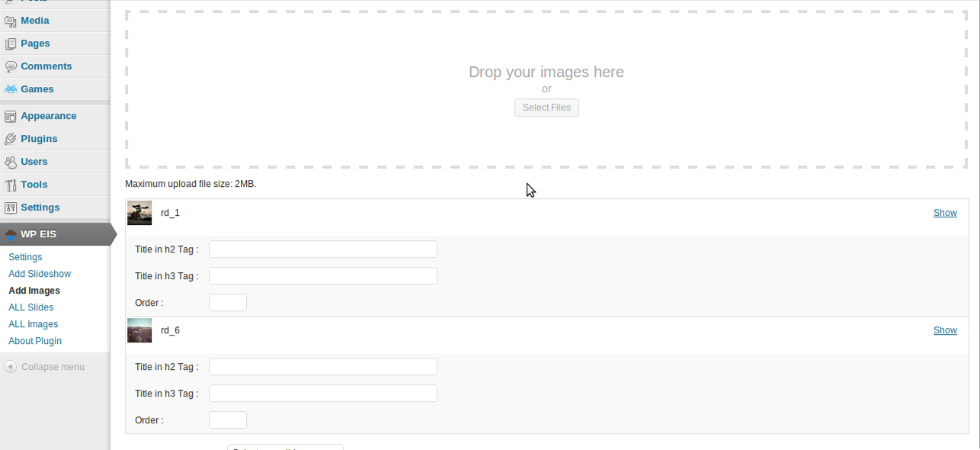This screenshot has height=450, width=980.
Task: Open the About Plugin link
Action: coord(35,341)
